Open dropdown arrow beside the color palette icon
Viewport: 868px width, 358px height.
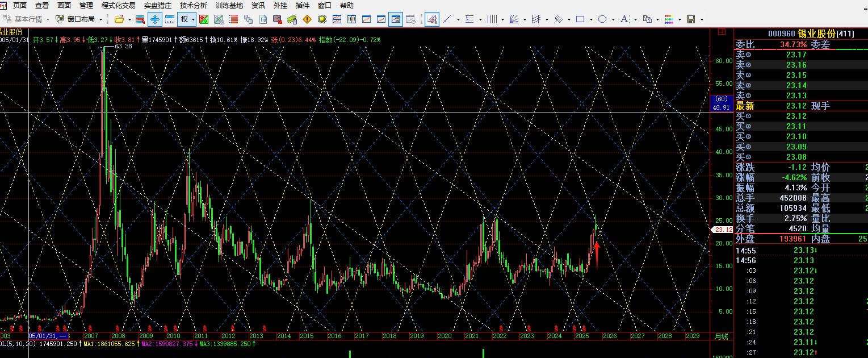point(680,19)
